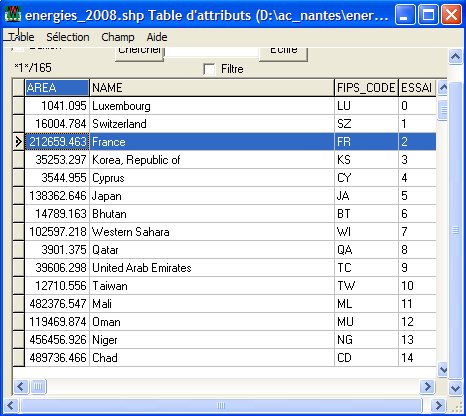
Task: Click the Ecrire button
Action: pyautogui.click(x=283, y=54)
